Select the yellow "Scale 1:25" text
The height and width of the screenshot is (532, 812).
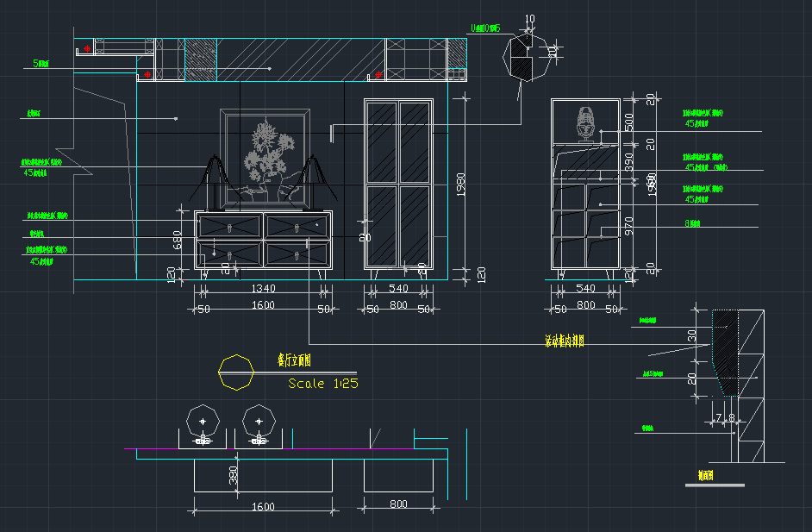(322, 384)
